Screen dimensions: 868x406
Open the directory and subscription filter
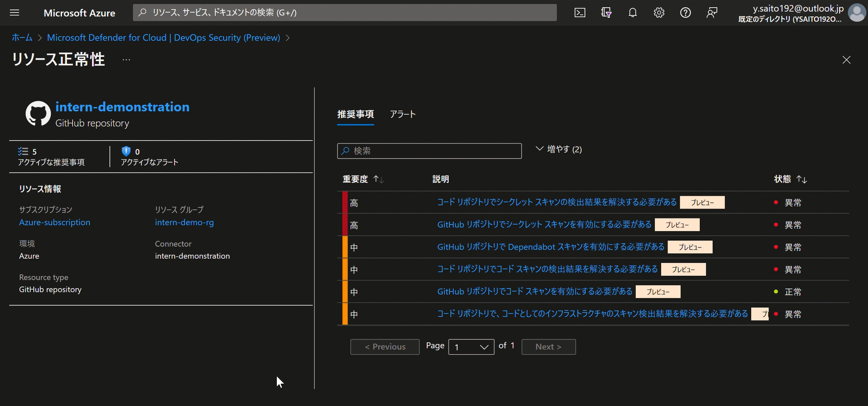pos(606,13)
